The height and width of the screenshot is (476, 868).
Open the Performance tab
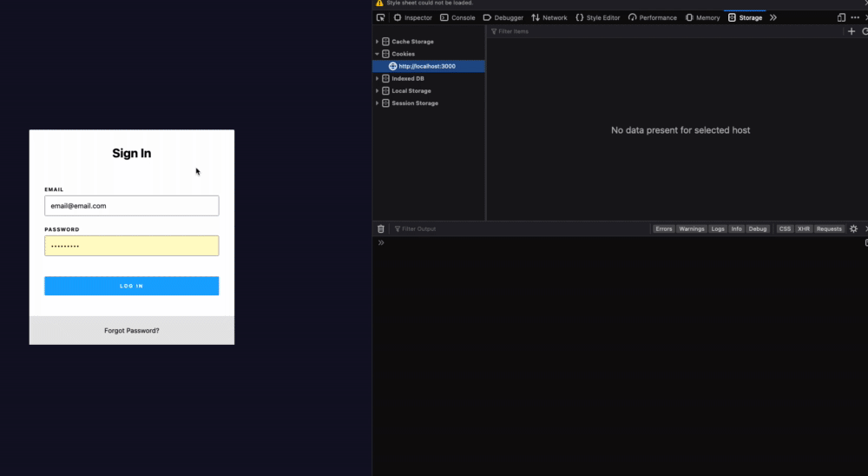pyautogui.click(x=652, y=17)
